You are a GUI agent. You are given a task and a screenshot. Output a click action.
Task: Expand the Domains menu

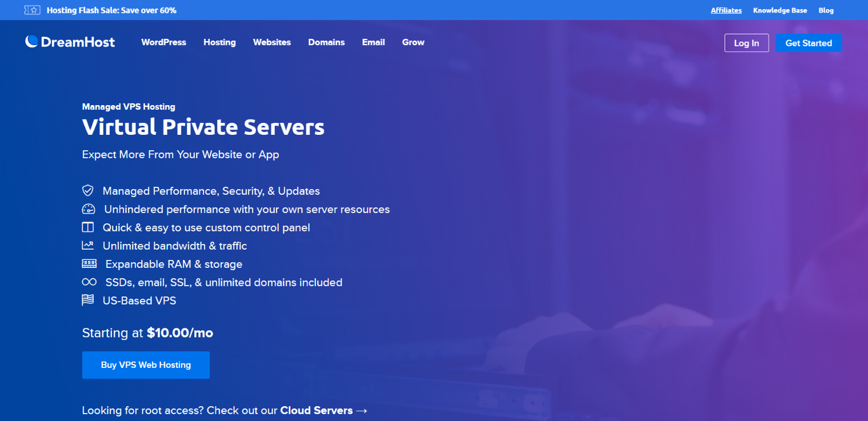pyautogui.click(x=326, y=42)
